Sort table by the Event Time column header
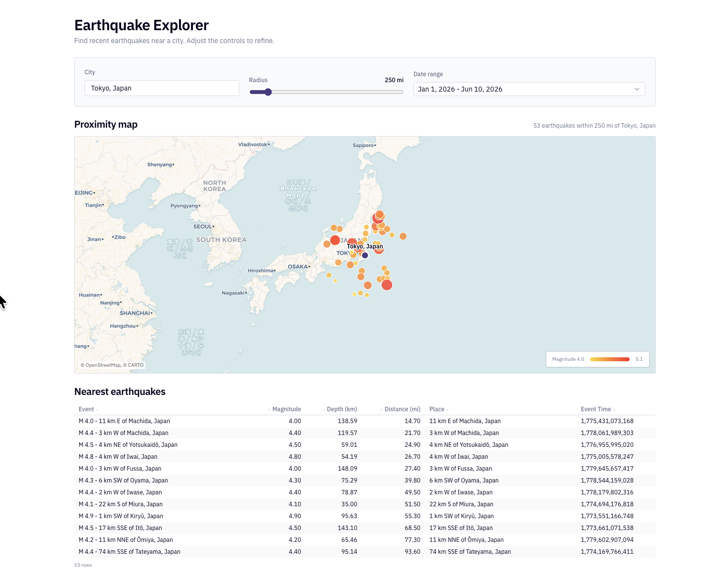Screen dimensions: 728x580 click(596, 409)
